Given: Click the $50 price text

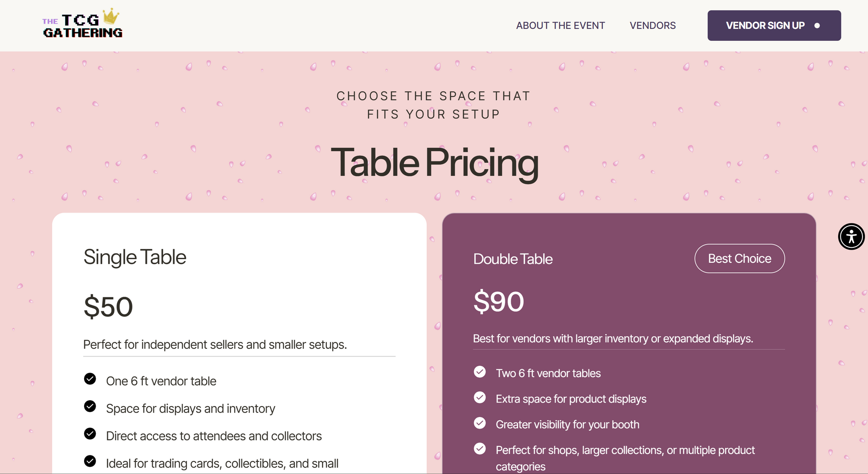Looking at the screenshot, I should click(x=108, y=307).
